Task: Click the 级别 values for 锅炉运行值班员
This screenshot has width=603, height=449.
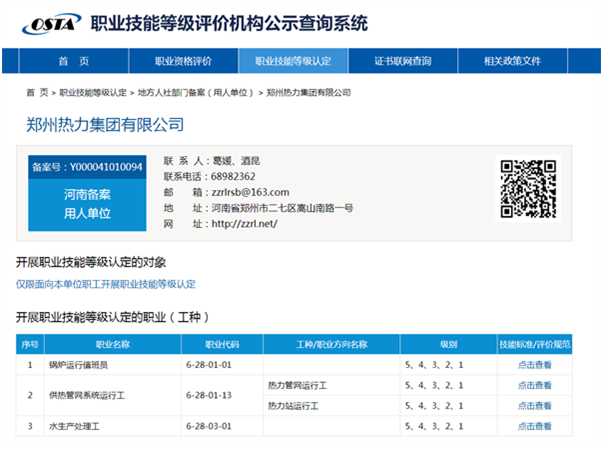Action: tap(434, 365)
